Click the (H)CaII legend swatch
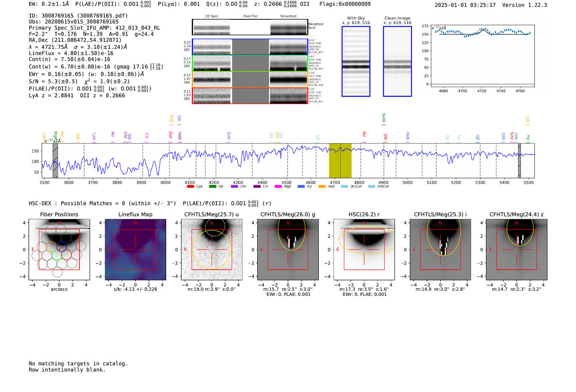Viewport: 576px width, 392px height. 372,186
